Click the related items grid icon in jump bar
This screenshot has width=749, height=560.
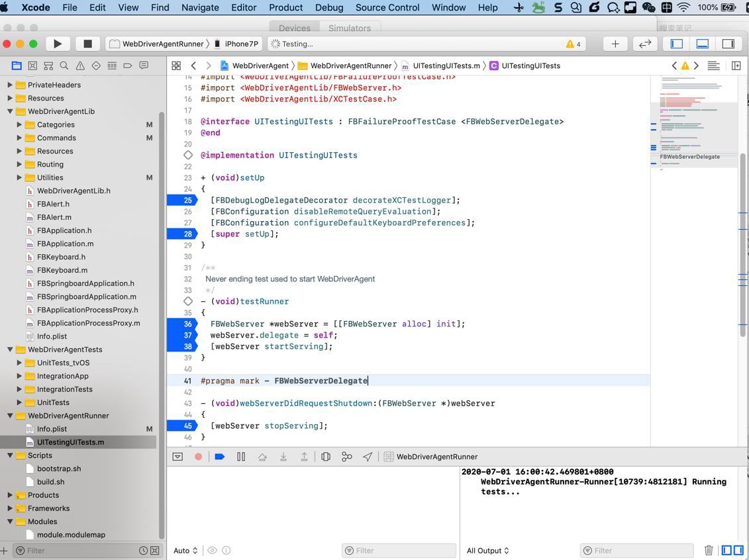[176, 66]
